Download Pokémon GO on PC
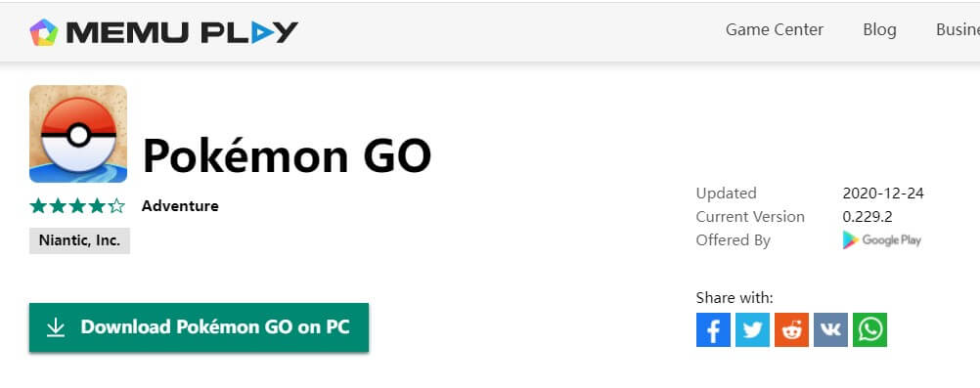 pos(199,327)
